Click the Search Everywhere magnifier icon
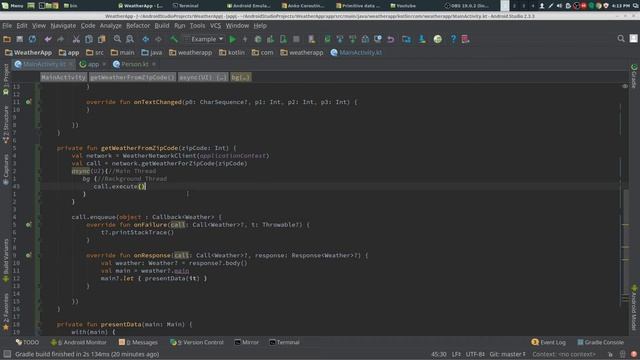Screen dimensions: 640x360 (621, 39)
